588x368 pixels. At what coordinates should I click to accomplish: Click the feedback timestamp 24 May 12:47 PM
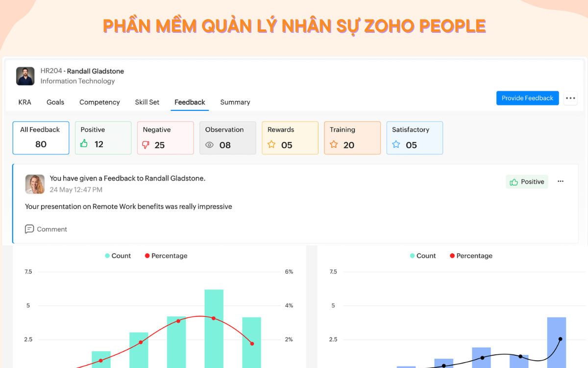pos(76,189)
